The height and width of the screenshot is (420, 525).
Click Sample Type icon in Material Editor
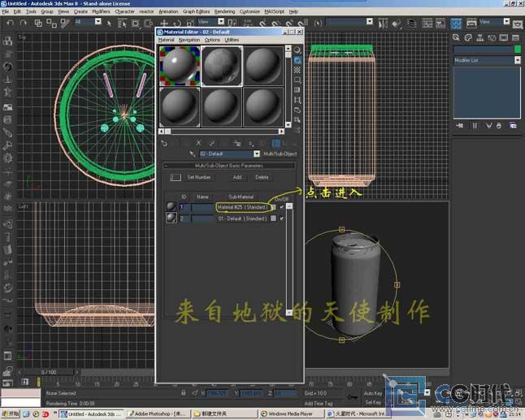point(297,50)
